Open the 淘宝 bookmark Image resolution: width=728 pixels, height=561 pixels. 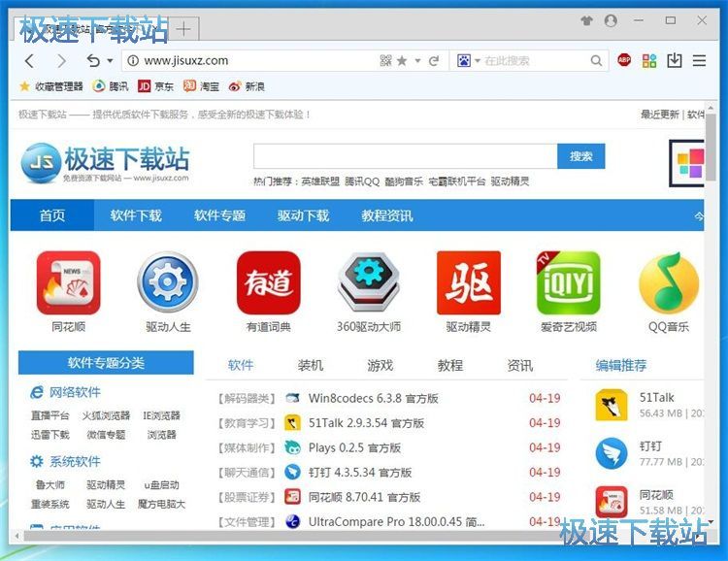pos(202,86)
